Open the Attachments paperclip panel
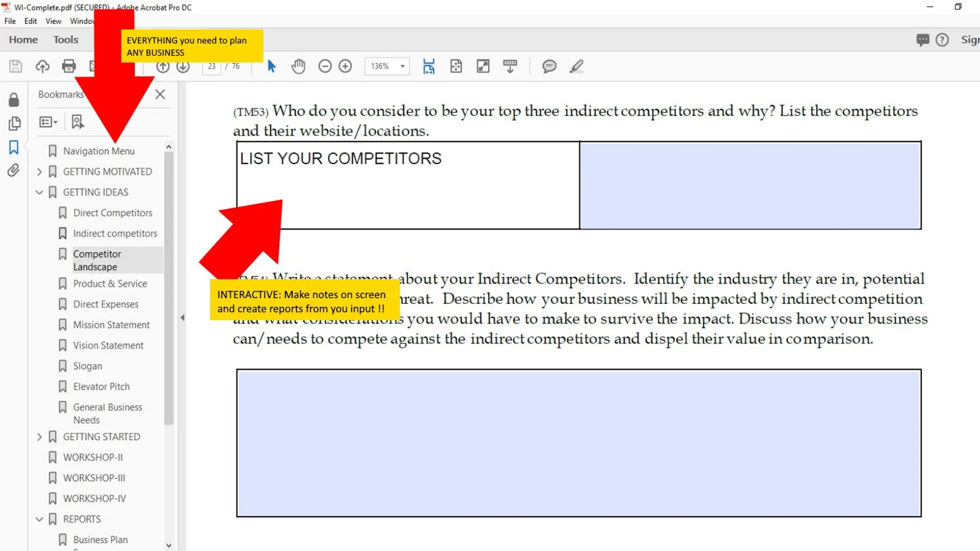Image resolution: width=980 pixels, height=551 pixels. pyautogui.click(x=14, y=170)
